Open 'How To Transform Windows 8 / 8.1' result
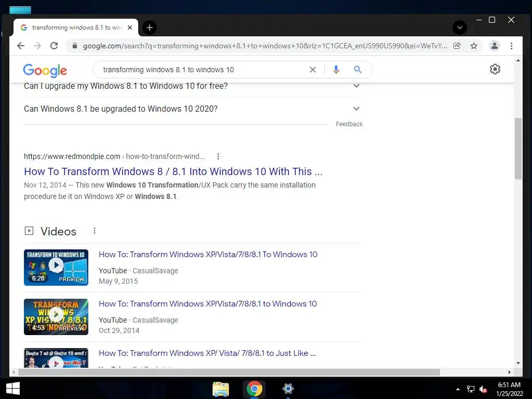This screenshot has width=532, height=399. pyautogui.click(x=173, y=171)
